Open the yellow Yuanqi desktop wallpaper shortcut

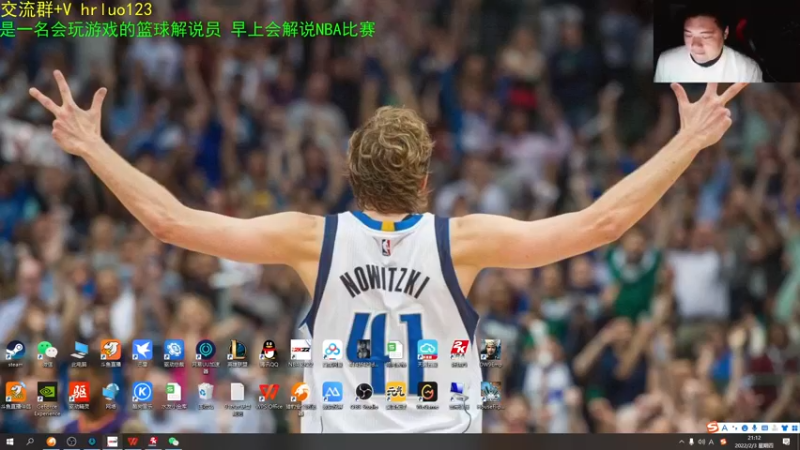pos(395,396)
